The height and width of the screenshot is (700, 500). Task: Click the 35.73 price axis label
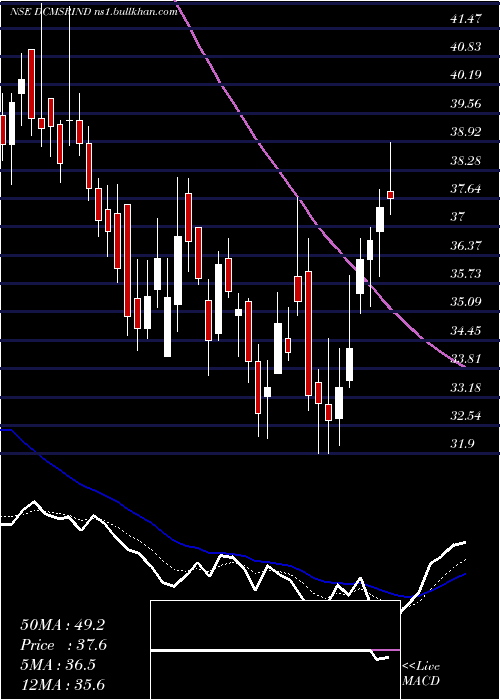click(x=466, y=274)
